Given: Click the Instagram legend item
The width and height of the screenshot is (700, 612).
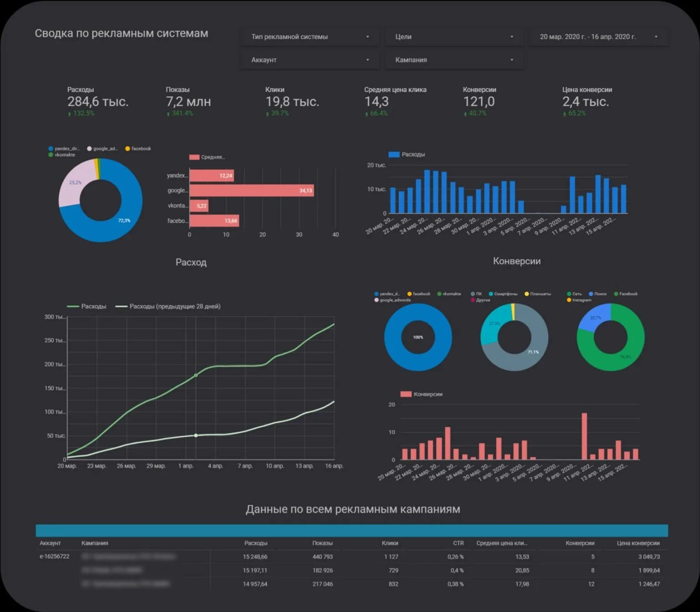Looking at the screenshot, I should point(579,300).
